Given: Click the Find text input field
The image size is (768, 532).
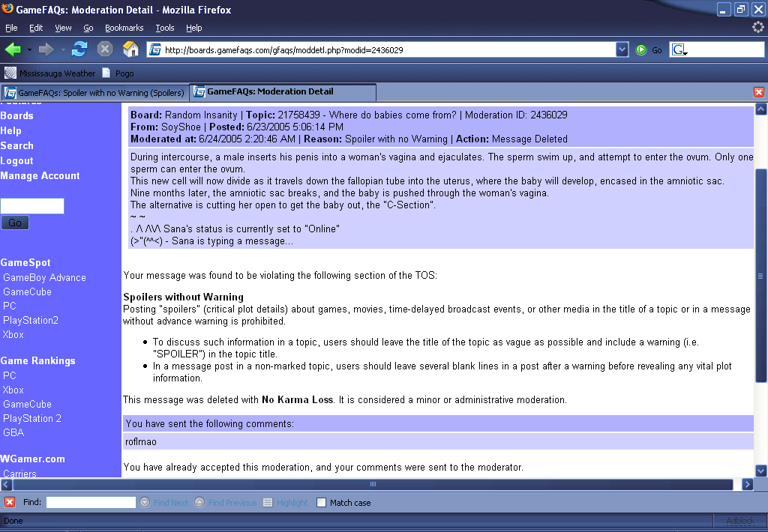Looking at the screenshot, I should tap(91, 502).
